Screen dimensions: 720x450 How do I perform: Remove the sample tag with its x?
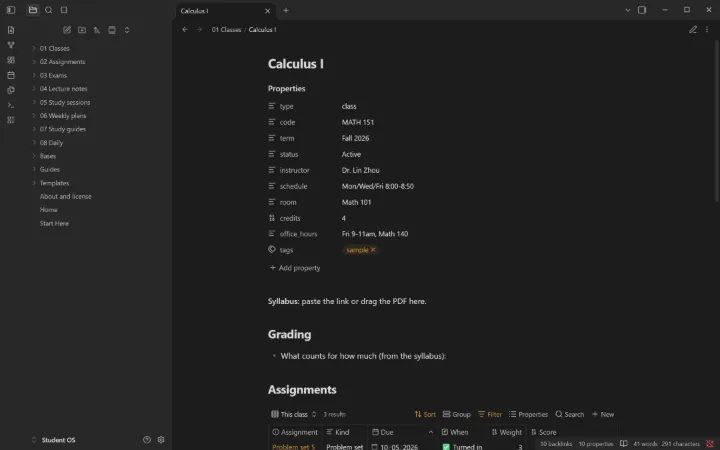(373, 250)
